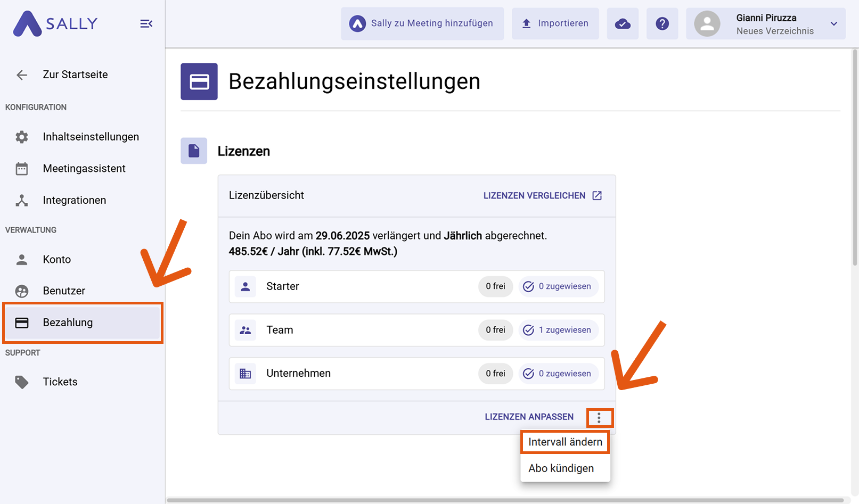The height and width of the screenshot is (504, 859).
Task: Select Bezahlung credit card icon
Action: click(22, 323)
